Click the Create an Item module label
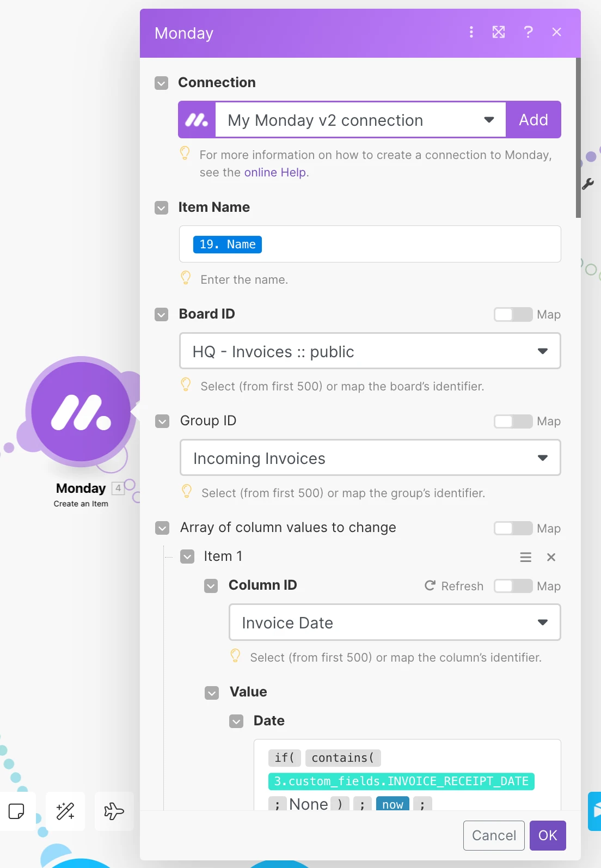Image resolution: width=601 pixels, height=868 pixels. pyautogui.click(x=81, y=504)
